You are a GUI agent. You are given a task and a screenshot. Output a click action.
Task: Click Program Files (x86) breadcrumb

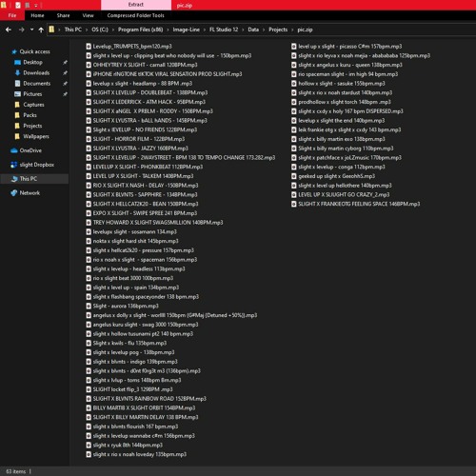pyautogui.click(x=140, y=30)
